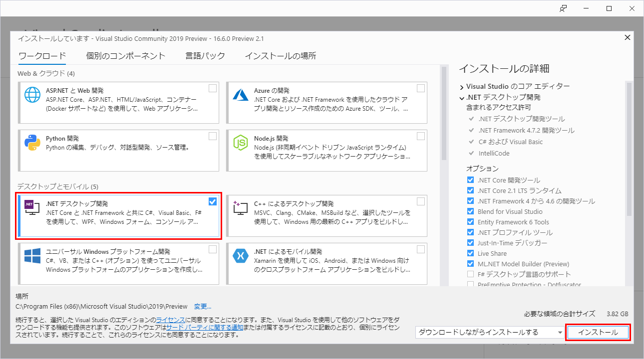Viewport: 644px width, 359px height.
Task: Switch to the 個別のコンポーネント tab
Action: click(x=125, y=56)
